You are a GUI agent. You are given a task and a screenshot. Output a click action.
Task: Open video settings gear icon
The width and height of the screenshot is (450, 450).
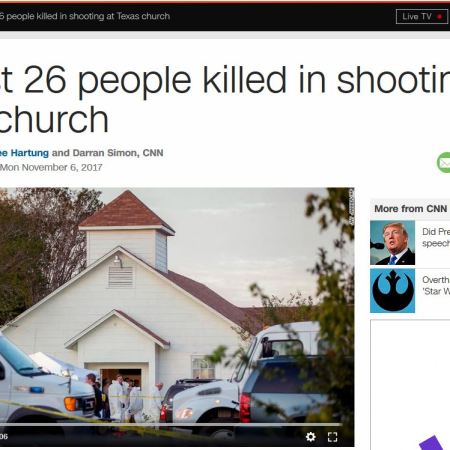311,437
